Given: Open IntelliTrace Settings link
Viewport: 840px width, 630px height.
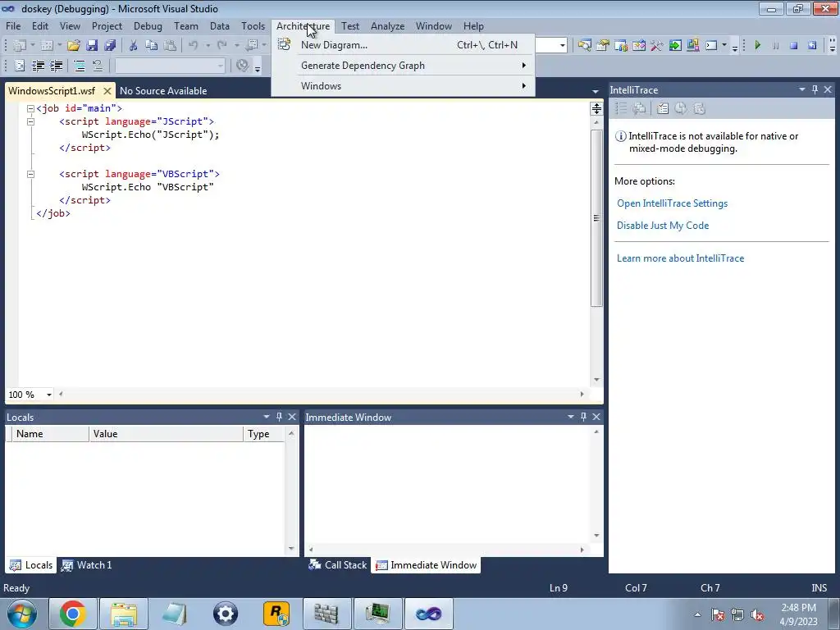Looking at the screenshot, I should click(x=672, y=203).
